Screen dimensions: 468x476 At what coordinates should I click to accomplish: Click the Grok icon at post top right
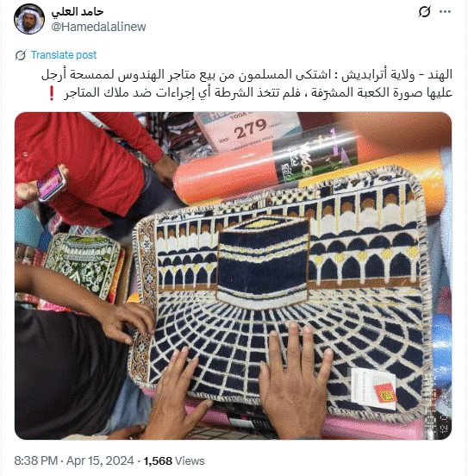424,12
